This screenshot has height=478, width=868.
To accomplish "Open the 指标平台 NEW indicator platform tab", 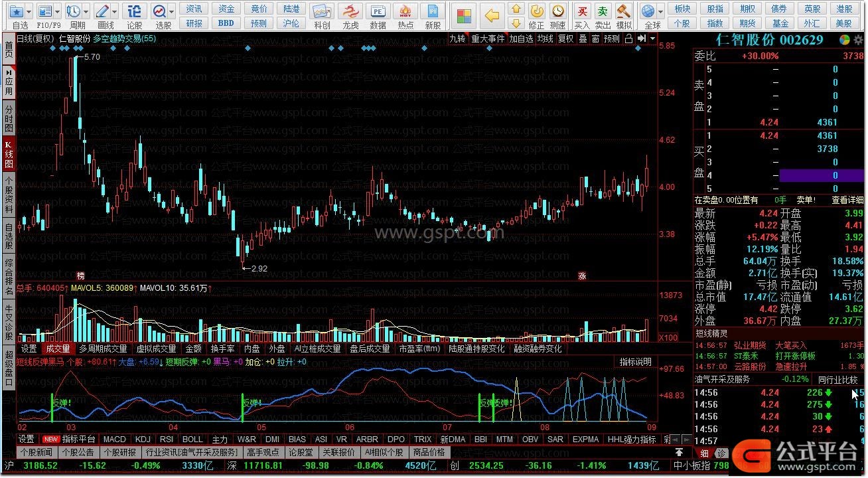I will pos(68,439).
